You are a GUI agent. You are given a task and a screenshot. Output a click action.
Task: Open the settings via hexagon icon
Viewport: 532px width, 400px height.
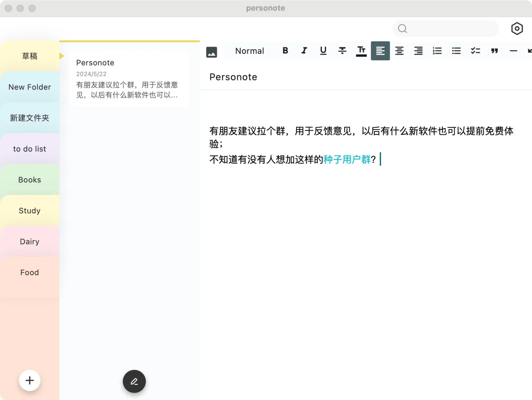517,29
